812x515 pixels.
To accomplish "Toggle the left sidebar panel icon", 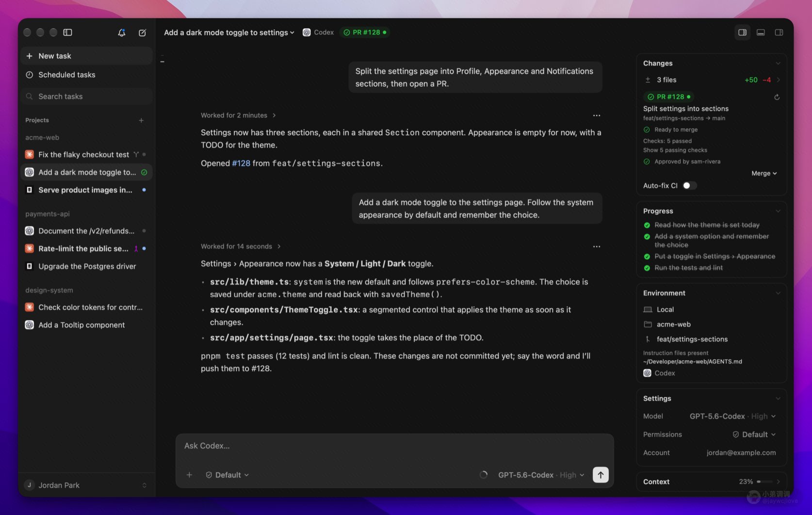I will pos(68,32).
